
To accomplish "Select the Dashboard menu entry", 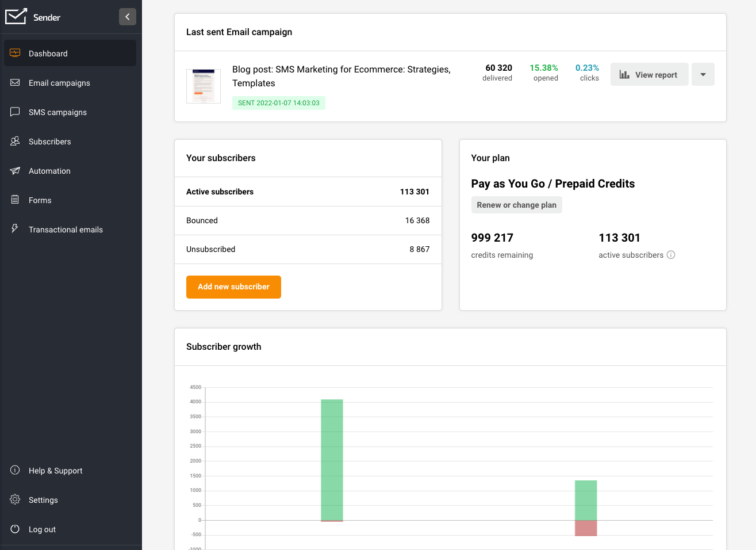I will tap(48, 54).
